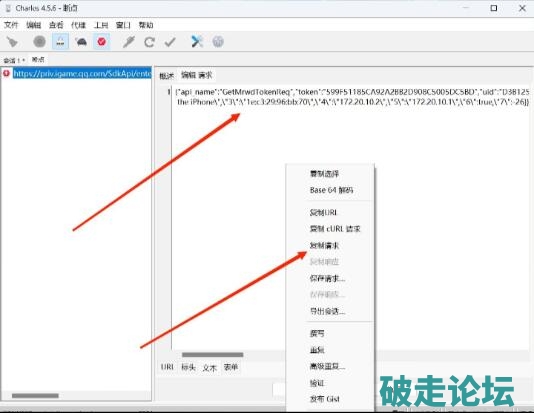Open the Settings gear icon
Screen dimensions: 534x413
point(218,42)
